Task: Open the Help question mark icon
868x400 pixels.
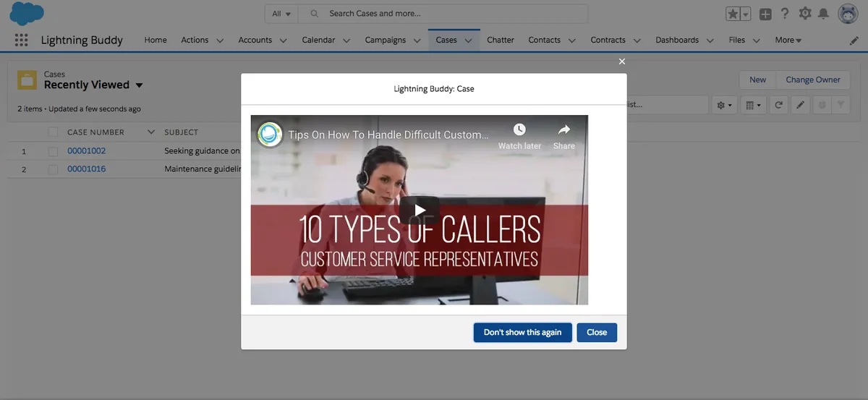Action: coord(785,14)
